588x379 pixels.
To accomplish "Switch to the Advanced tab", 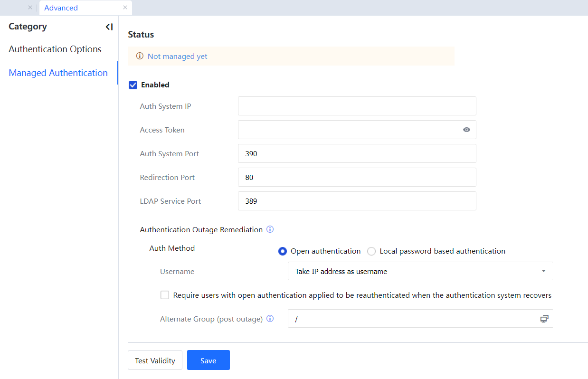I will pyautogui.click(x=61, y=8).
